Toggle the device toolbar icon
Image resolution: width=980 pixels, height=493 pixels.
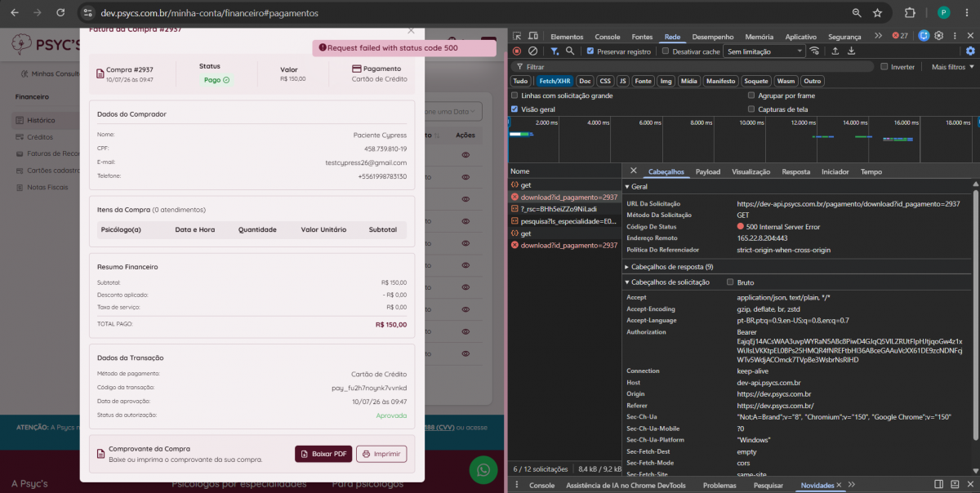tap(532, 36)
